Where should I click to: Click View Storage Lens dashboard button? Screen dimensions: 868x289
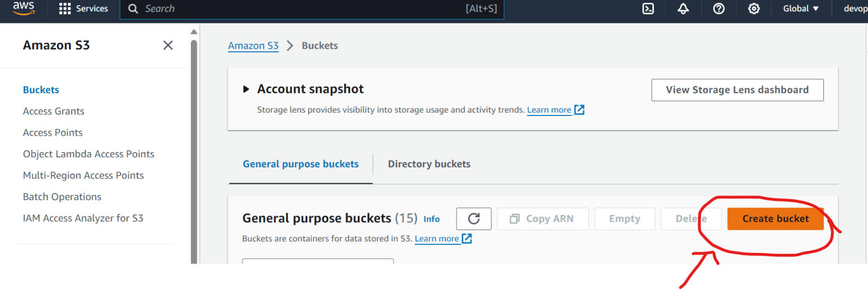pos(737,90)
